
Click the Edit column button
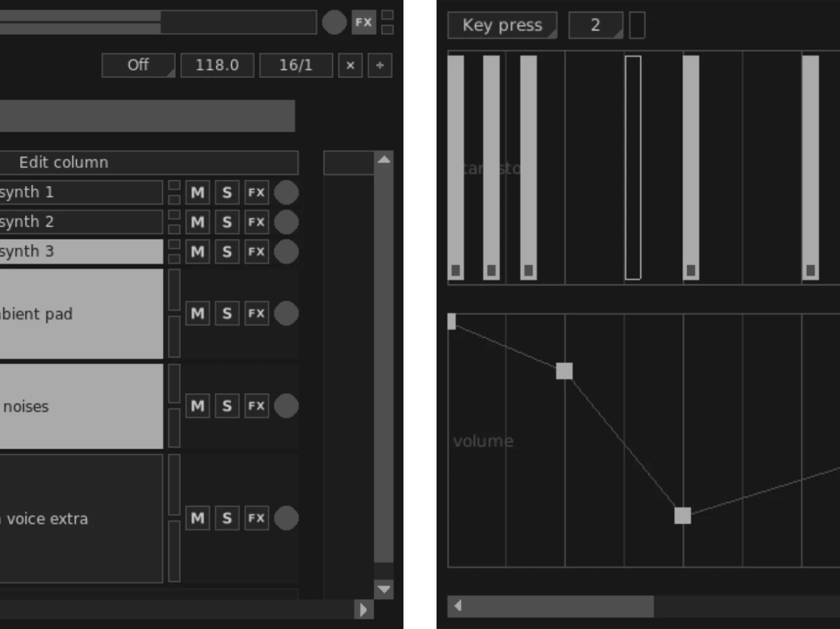pos(148,162)
